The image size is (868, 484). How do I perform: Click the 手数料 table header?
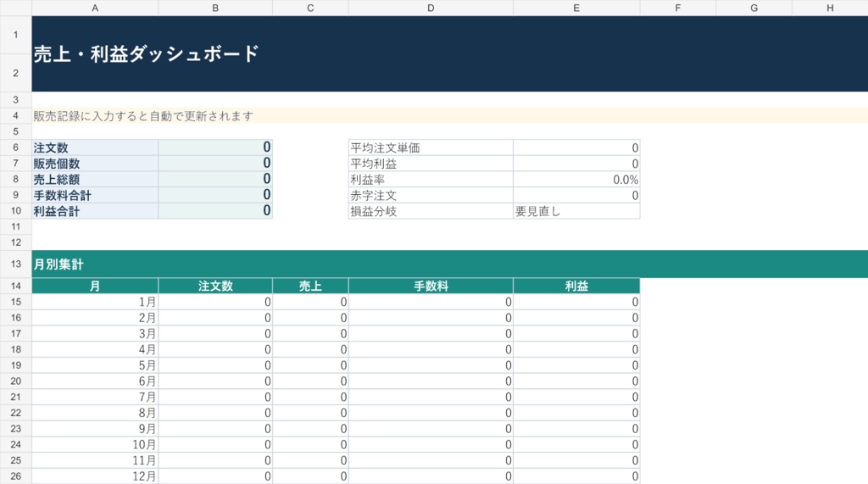point(431,286)
